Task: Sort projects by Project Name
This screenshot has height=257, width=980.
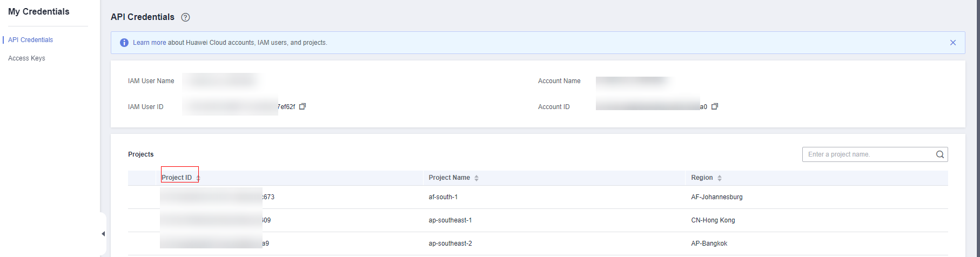Action: 476,178
